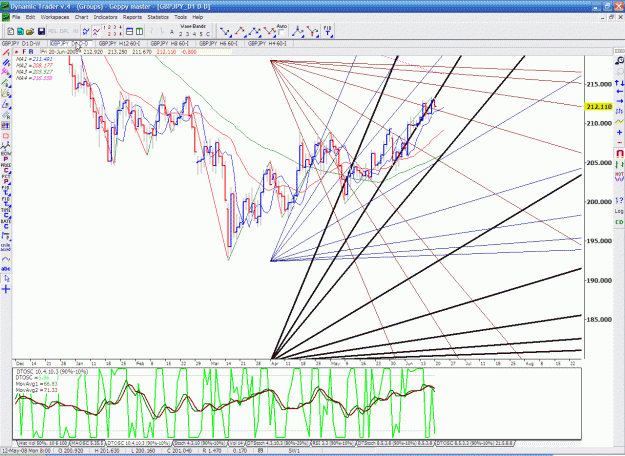Click the red minus icon on right toolbar

[x=619, y=142]
